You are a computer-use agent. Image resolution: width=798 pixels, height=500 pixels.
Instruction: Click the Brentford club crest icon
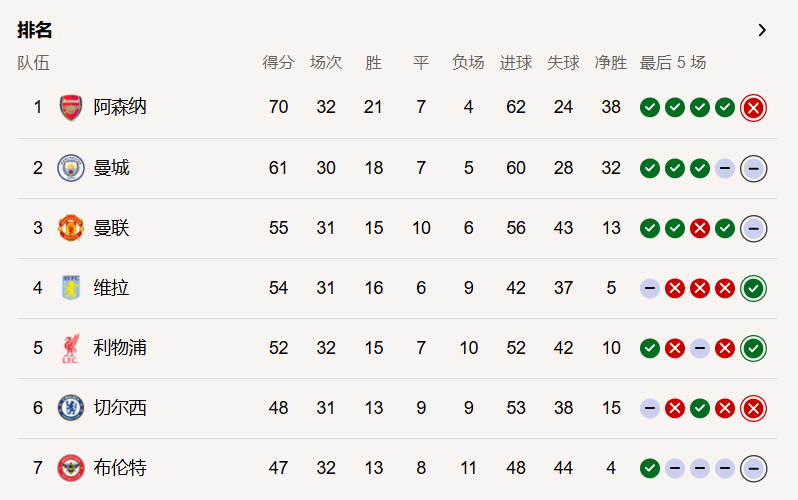tap(70, 468)
